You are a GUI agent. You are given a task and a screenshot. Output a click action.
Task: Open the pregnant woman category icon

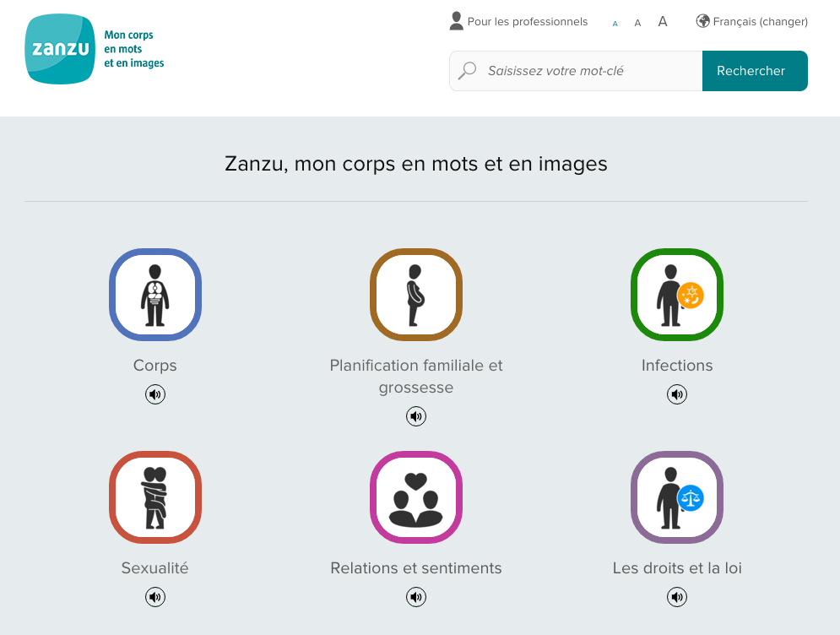[x=415, y=295]
